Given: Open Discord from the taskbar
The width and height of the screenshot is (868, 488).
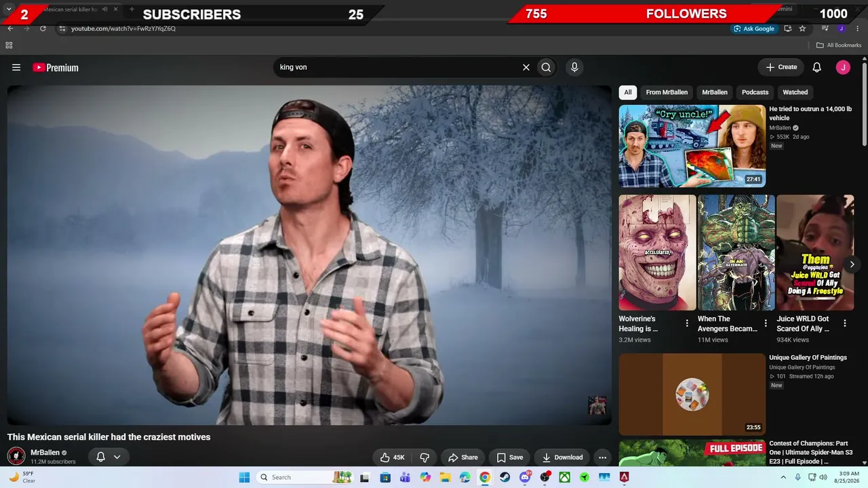Looking at the screenshot, I should coord(524,477).
